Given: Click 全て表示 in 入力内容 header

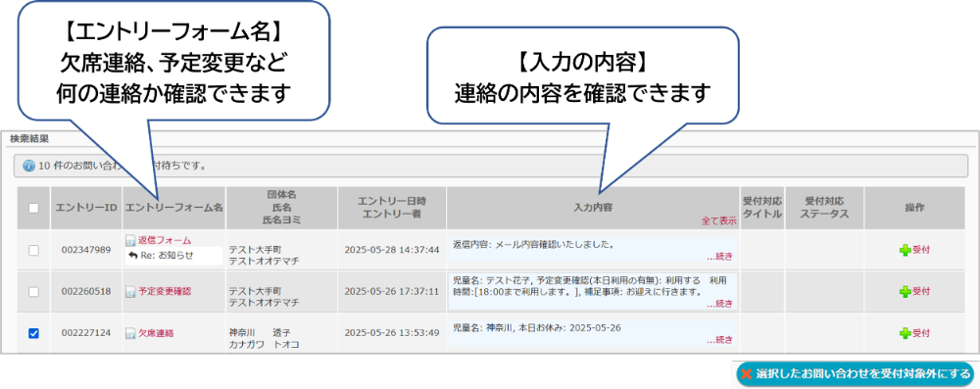Looking at the screenshot, I should coord(718,220).
